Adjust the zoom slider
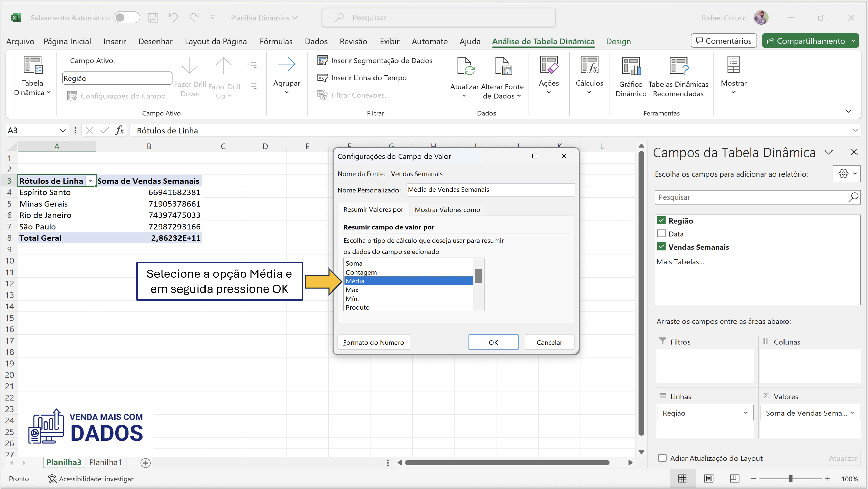 [x=791, y=478]
